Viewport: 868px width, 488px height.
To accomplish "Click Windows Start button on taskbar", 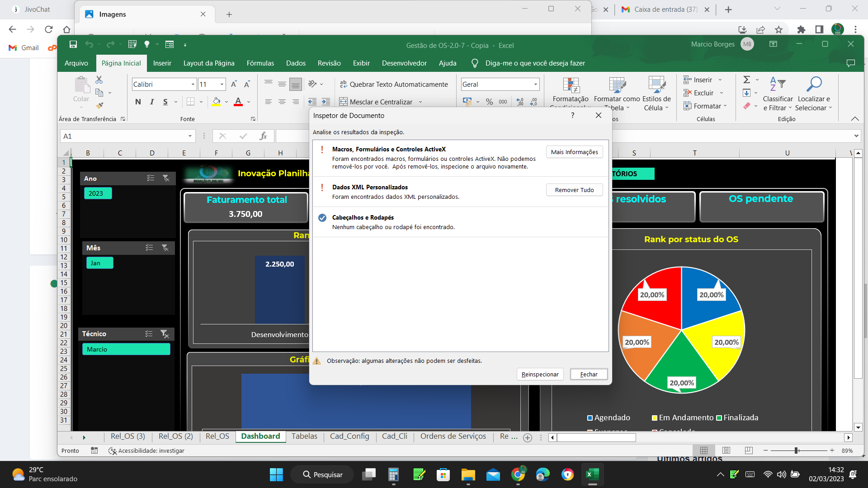I will [x=276, y=474].
